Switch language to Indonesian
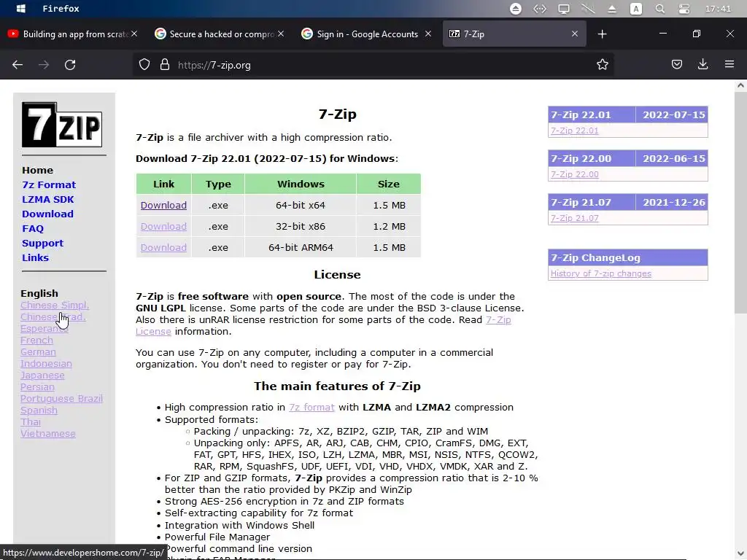Screen dimensions: 747x560 coord(46,363)
